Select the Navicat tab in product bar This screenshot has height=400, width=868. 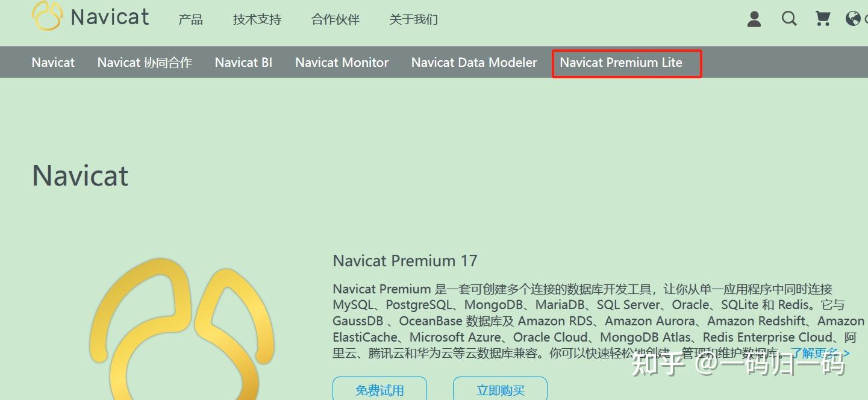pyautogui.click(x=53, y=62)
